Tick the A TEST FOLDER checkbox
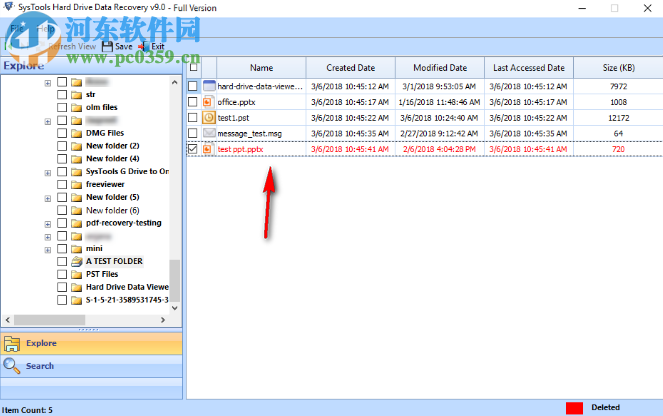Image resolution: width=663 pixels, height=416 pixels. click(x=62, y=261)
